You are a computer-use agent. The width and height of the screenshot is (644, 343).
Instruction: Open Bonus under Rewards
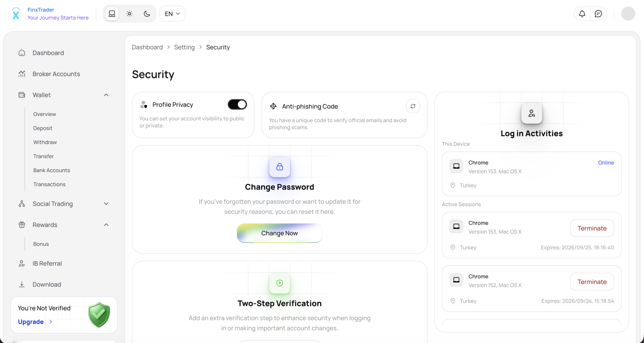pos(41,244)
